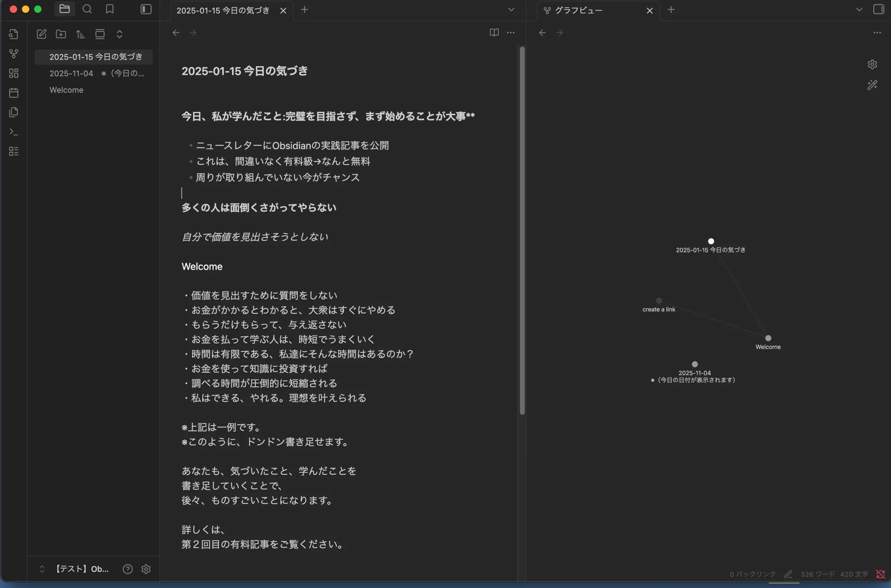Add a new tab beside note tab
Viewport: 891px width, 588px height.
305,10
